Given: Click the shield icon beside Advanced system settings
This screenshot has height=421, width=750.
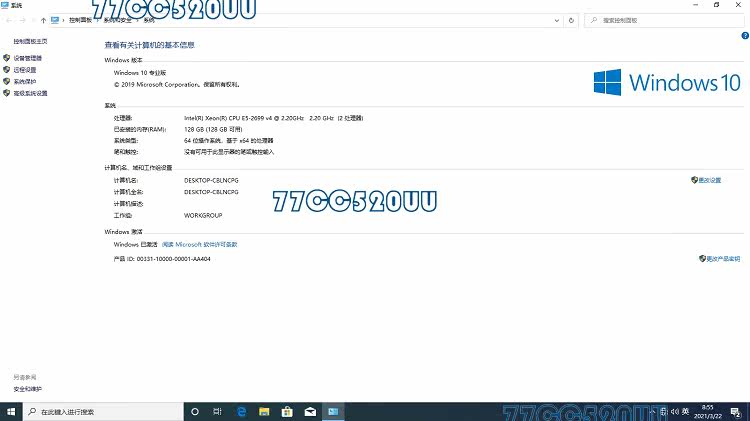Looking at the screenshot, I should (x=6, y=93).
